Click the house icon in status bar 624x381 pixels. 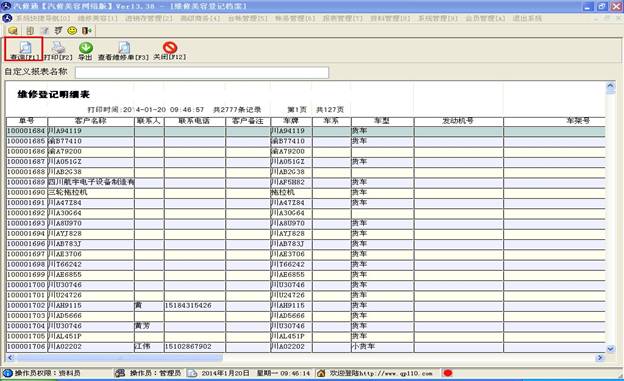click(x=321, y=373)
